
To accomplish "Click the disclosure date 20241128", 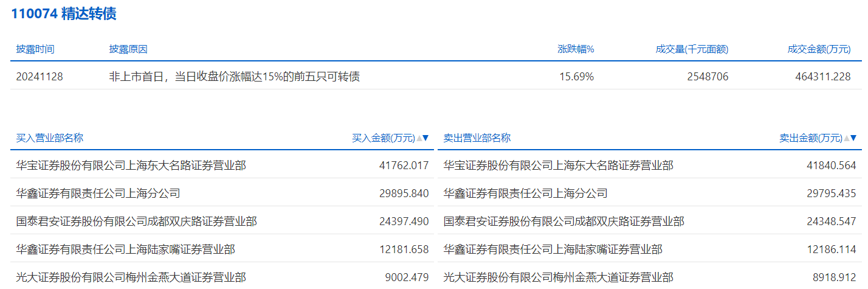I will (x=40, y=77).
